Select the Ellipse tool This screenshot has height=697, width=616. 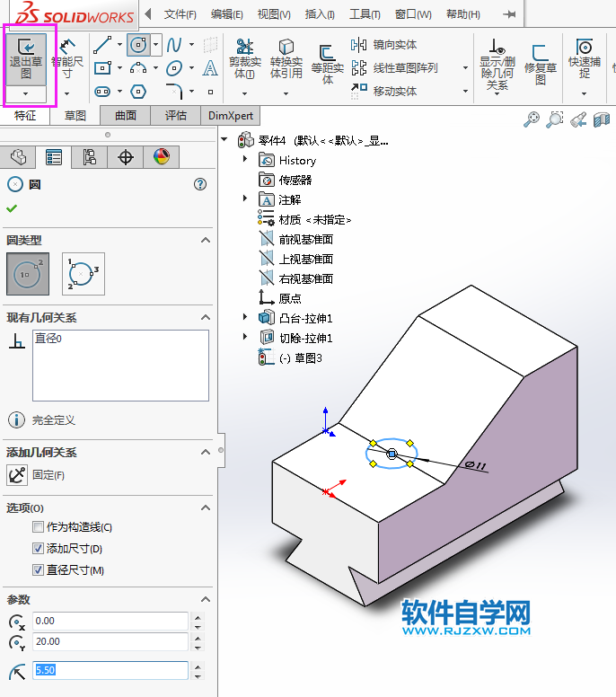174,68
